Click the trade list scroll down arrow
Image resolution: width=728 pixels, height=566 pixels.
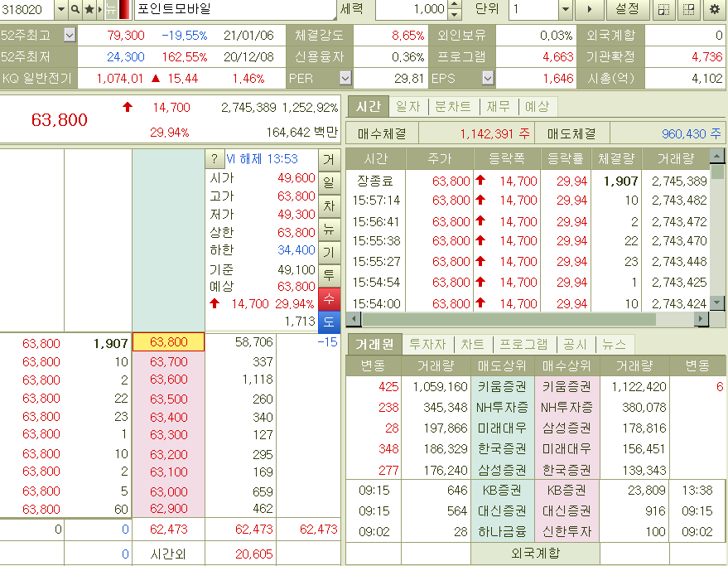click(x=717, y=302)
